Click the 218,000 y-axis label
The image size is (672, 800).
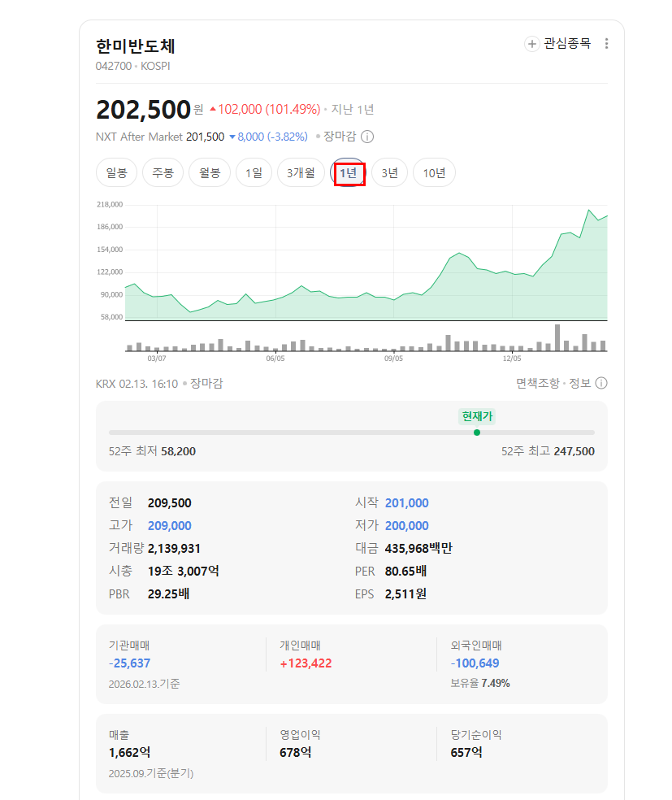(x=110, y=205)
